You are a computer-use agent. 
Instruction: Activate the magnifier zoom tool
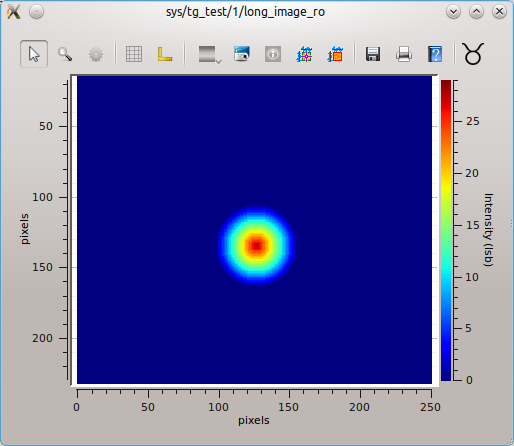(65, 54)
